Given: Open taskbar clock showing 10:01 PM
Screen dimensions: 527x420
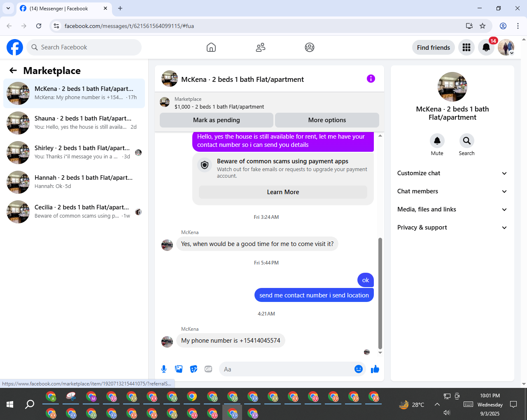Looking at the screenshot, I should point(490,404).
